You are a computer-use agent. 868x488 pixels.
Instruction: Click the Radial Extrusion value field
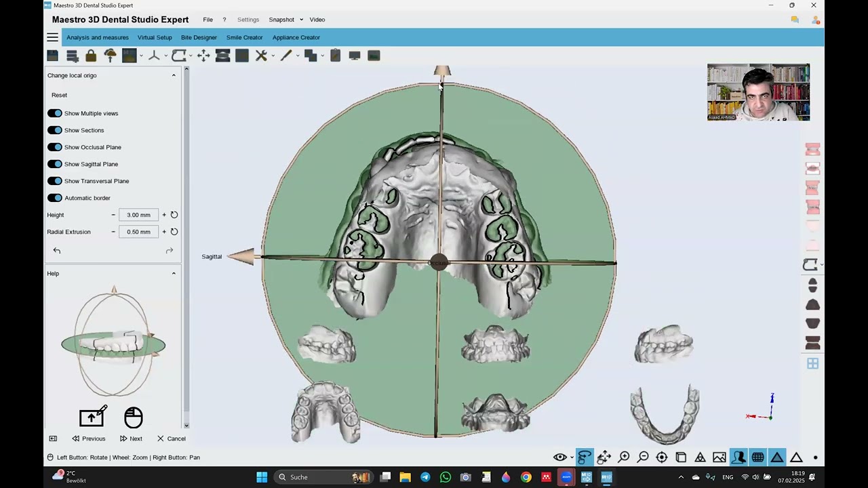pyautogui.click(x=139, y=232)
